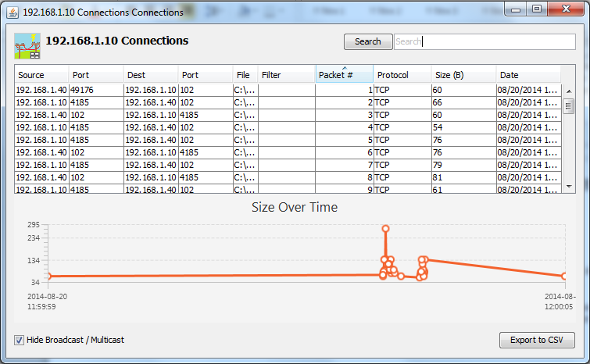Screen dimensions: 590x364
Task: Select size cell 61 in packet 9 row
Action: tap(463, 189)
